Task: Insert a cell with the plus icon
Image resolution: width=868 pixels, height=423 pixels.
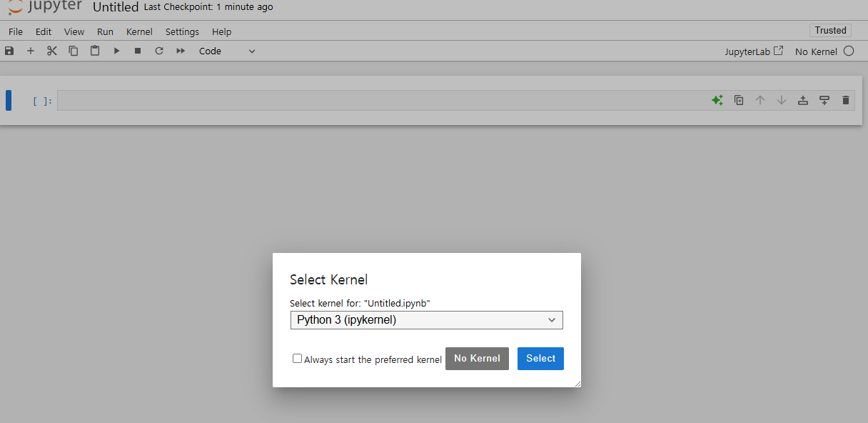Action: tap(31, 51)
